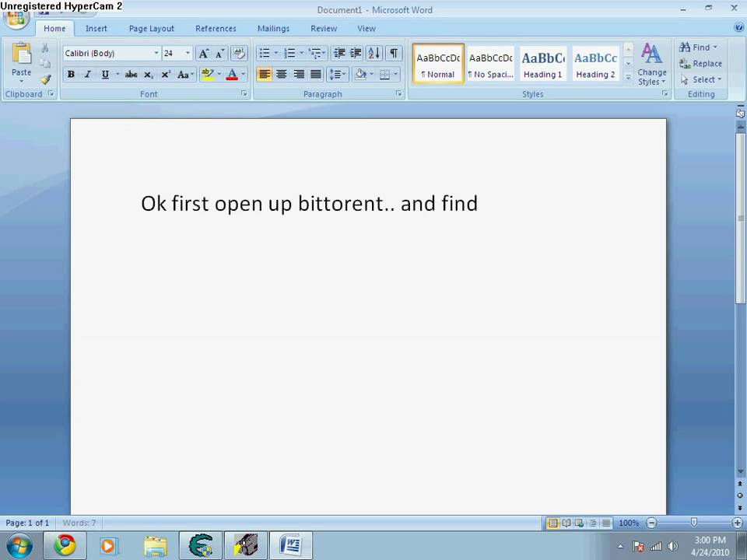Click the Paste clipboard icon
Viewport: 747px width, 560px height.
click(21, 54)
